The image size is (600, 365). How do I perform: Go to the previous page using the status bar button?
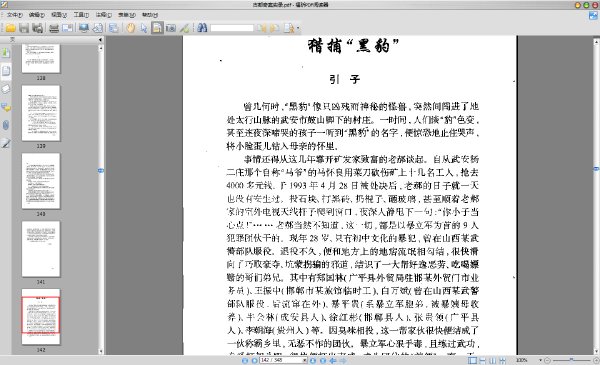[x=254, y=360]
